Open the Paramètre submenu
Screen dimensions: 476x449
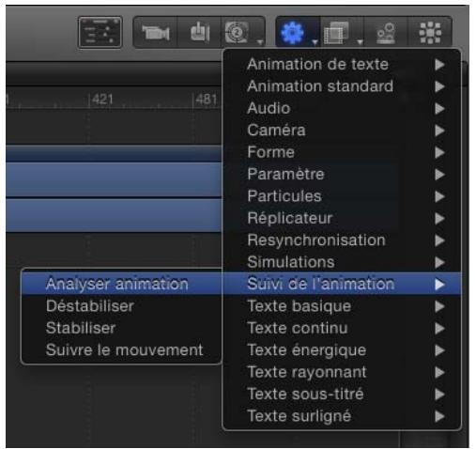tap(342, 175)
